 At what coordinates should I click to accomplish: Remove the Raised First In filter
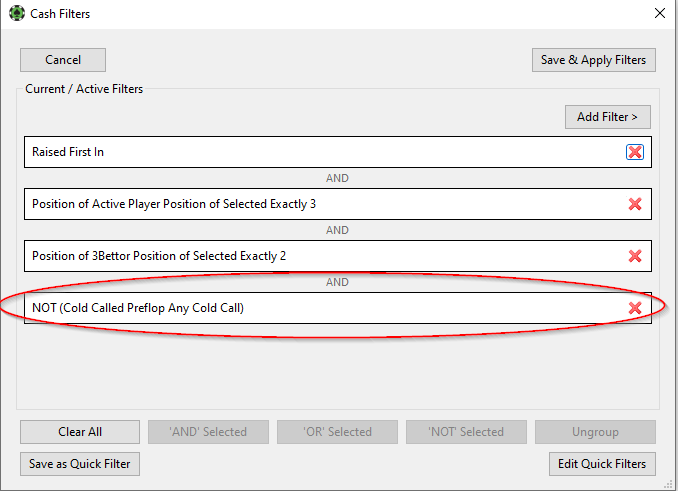[635, 152]
